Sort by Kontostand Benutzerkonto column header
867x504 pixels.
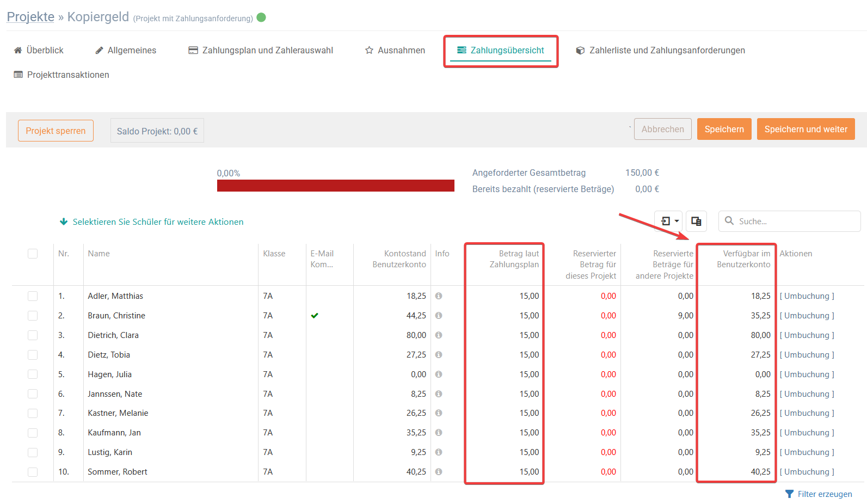point(399,259)
